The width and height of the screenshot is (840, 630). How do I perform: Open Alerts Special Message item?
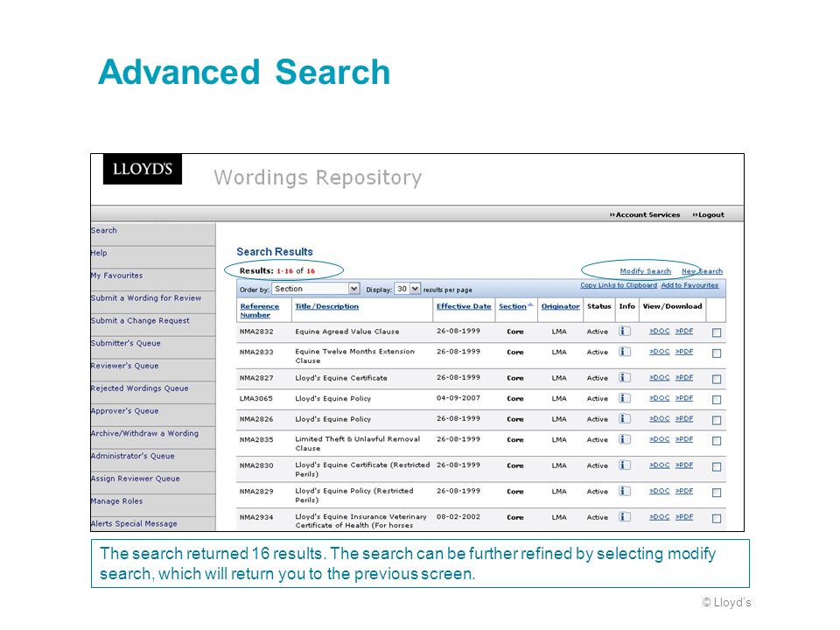134,523
